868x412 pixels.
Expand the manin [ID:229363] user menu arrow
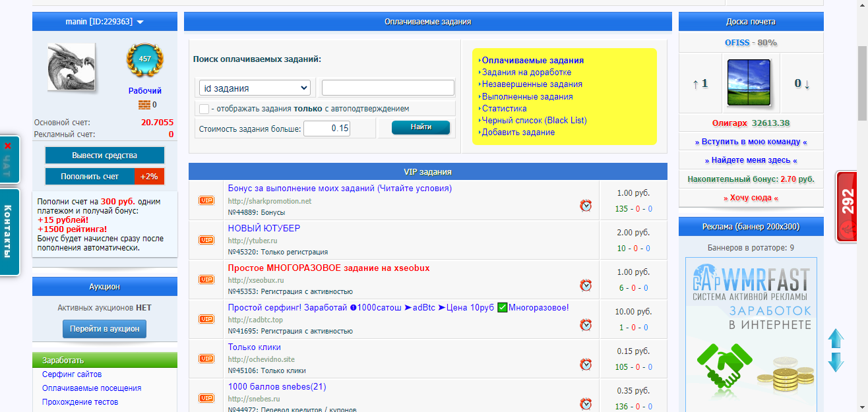[140, 22]
